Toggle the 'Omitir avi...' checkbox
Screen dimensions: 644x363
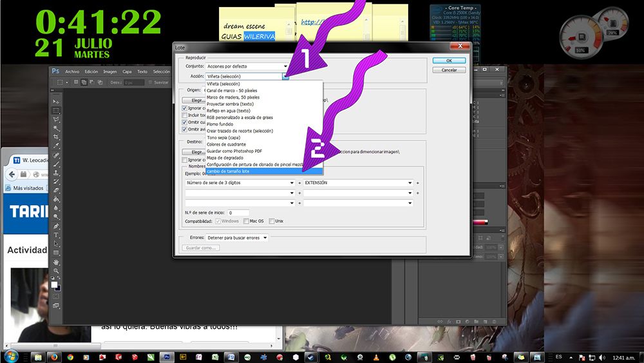point(184,129)
